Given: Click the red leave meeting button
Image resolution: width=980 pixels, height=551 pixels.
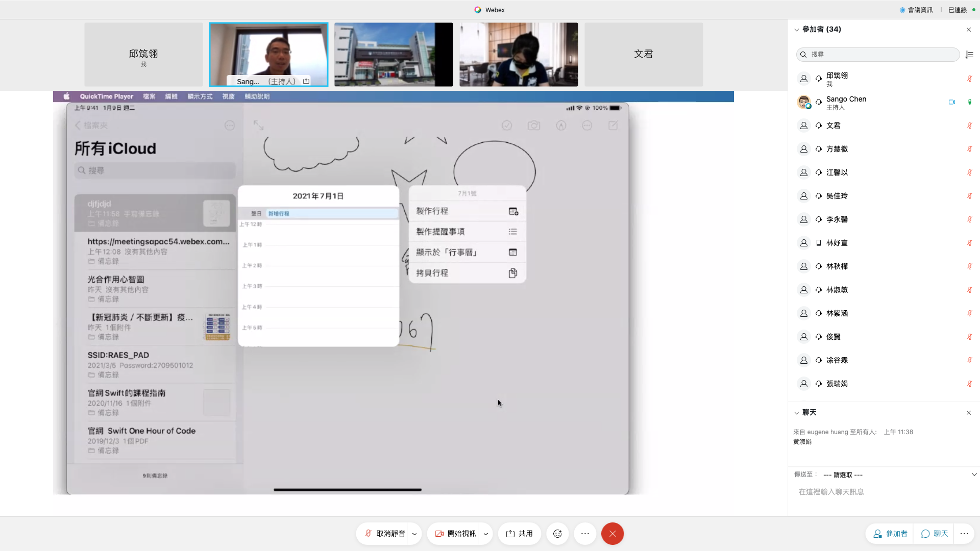Looking at the screenshot, I should coord(612,534).
